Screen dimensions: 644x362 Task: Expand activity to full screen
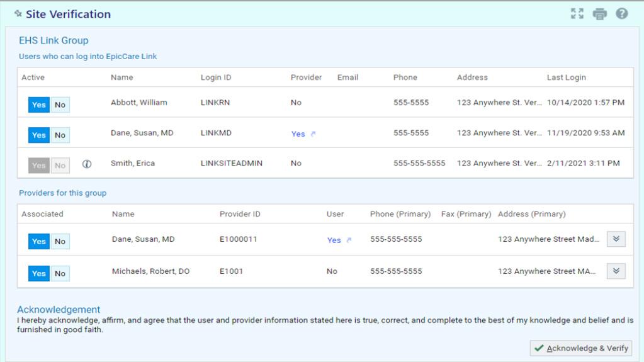(577, 14)
